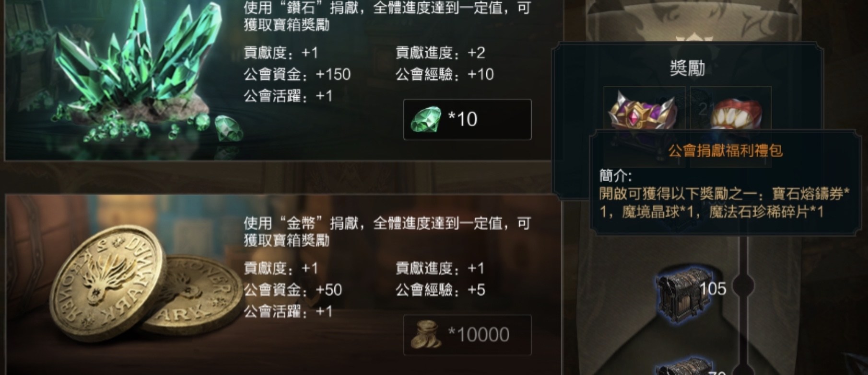Click the 公會捐獻福利禮包 tooltip title
Image resolution: width=868 pixels, height=375 pixels.
[x=725, y=151]
